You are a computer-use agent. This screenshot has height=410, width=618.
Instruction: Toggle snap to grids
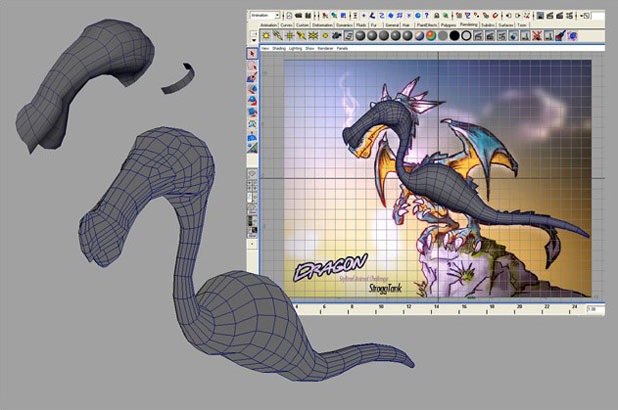pos(459,15)
